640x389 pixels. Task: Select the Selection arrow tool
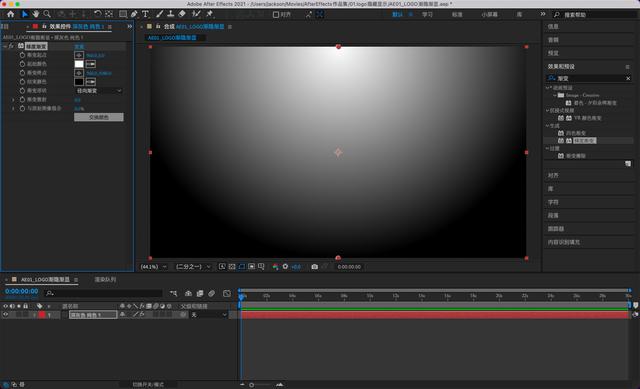[24, 14]
